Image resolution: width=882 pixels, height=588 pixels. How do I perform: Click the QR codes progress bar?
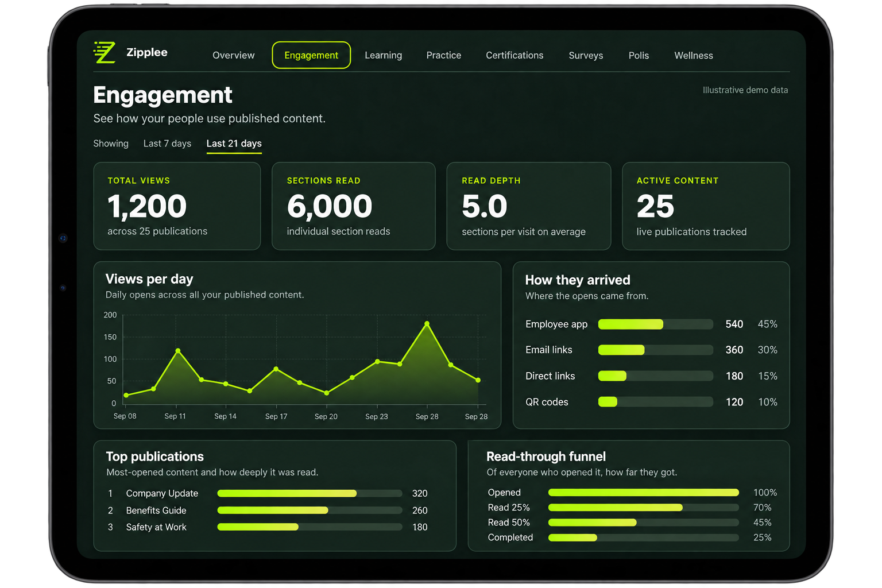click(x=656, y=402)
